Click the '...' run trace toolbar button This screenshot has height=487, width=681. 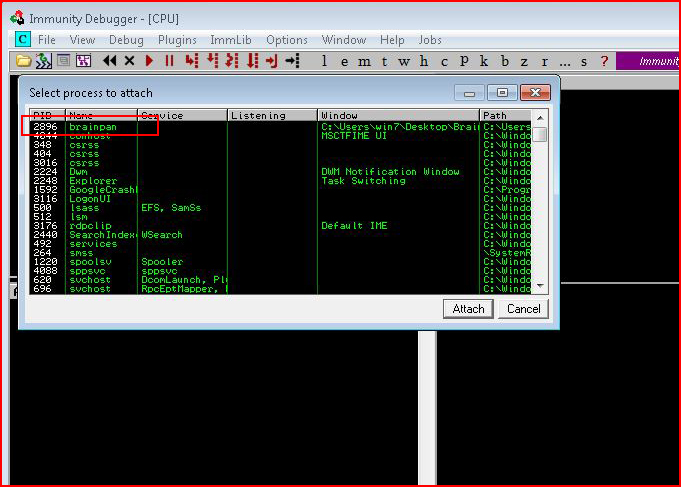click(565, 64)
